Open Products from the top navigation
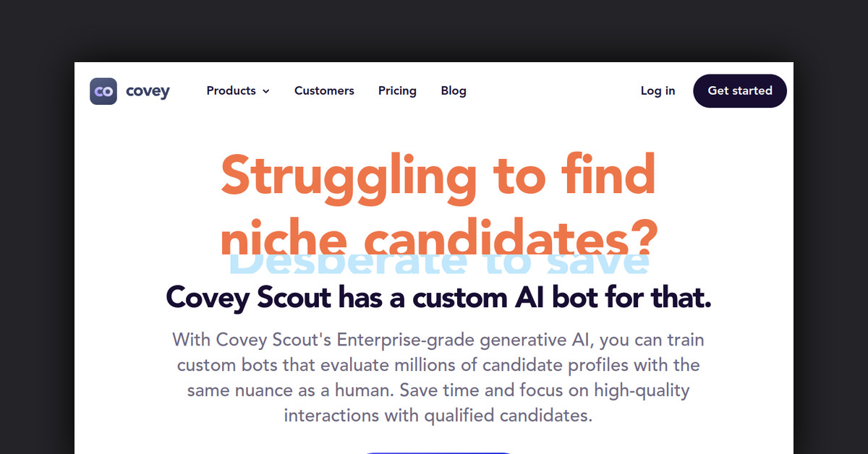This screenshot has height=454, width=868. [x=231, y=90]
